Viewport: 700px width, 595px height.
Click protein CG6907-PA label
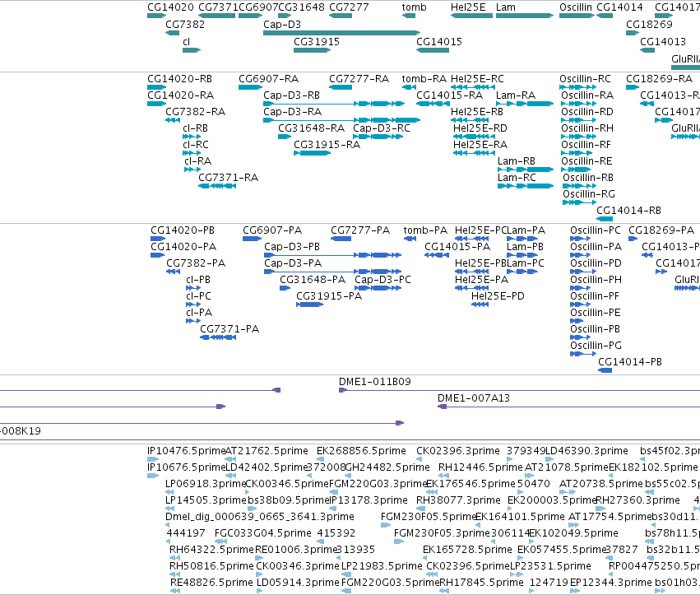click(x=272, y=230)
